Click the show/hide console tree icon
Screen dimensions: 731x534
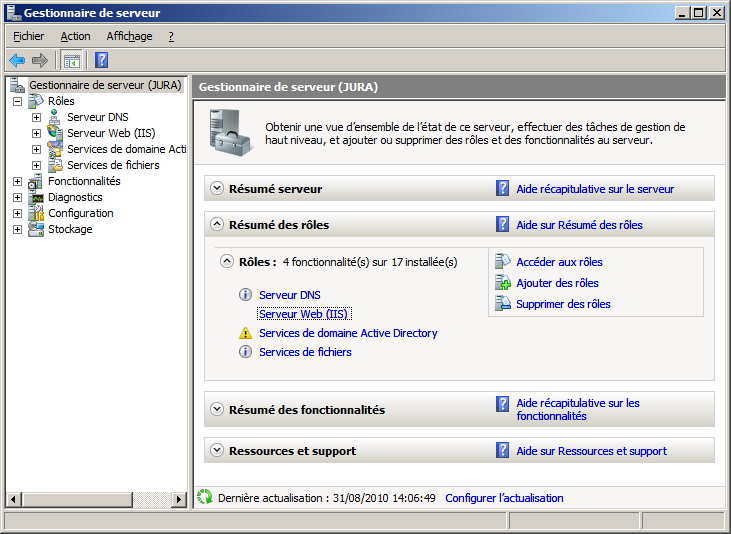(x=71, y=60)
